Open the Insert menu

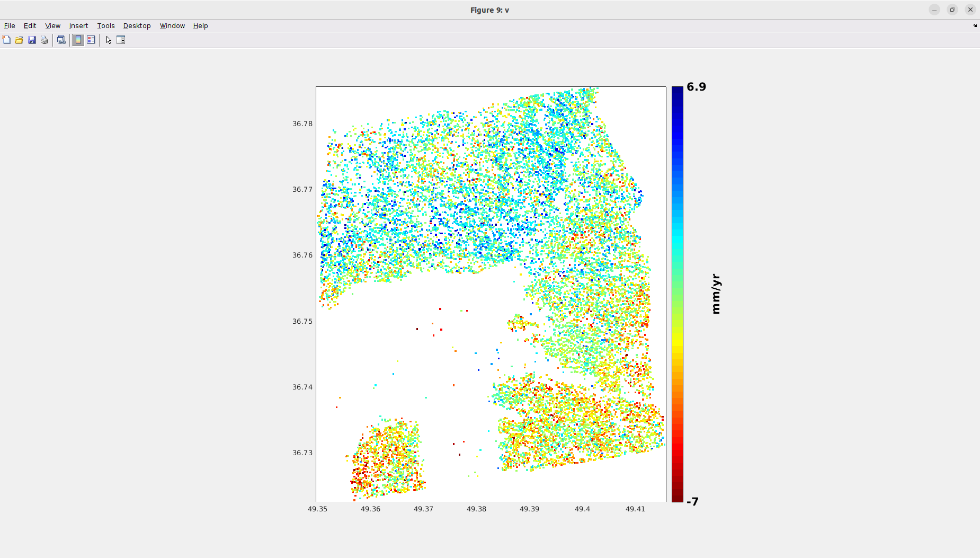[x=78, y=25]
